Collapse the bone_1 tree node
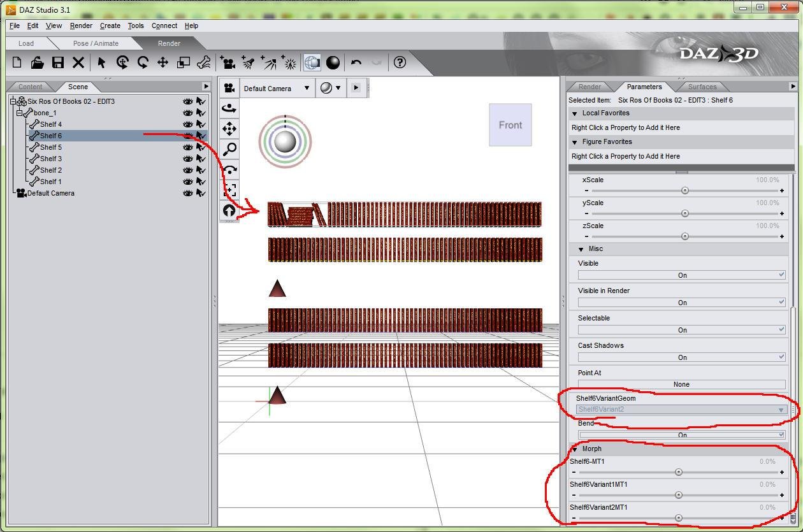 click(x=20, y=113)
